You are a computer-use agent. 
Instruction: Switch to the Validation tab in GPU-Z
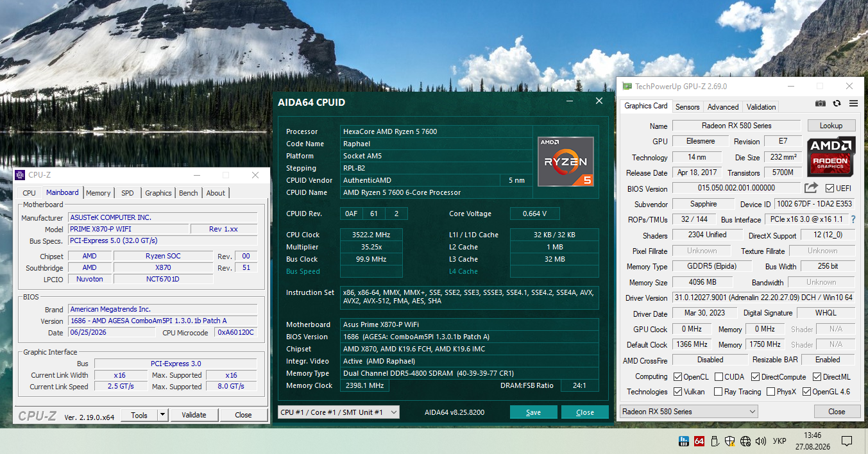(762, 107)
